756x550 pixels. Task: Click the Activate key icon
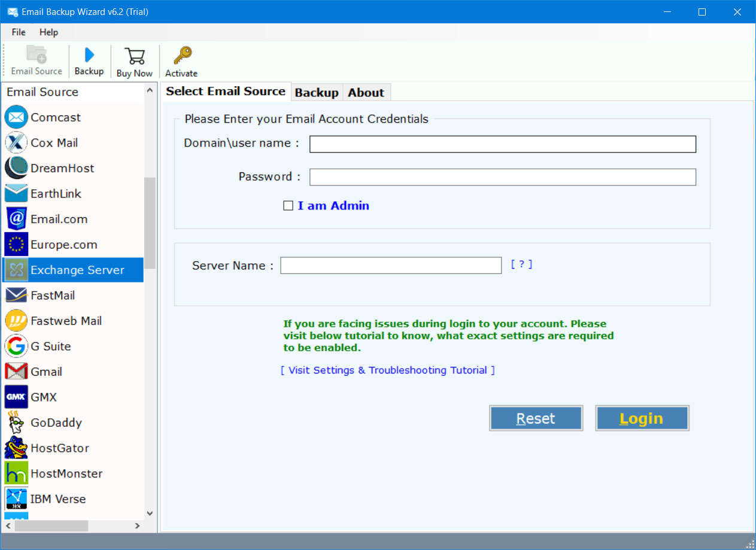(181, 56)
